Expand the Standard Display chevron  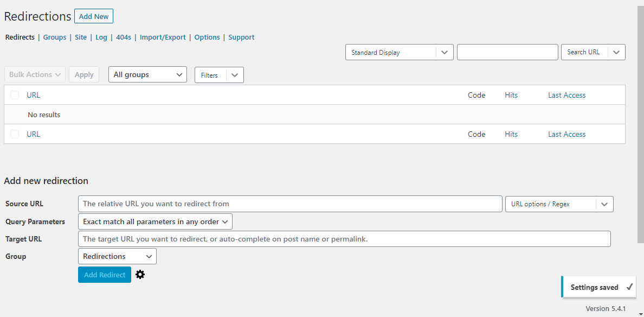(x=445, y=52)
